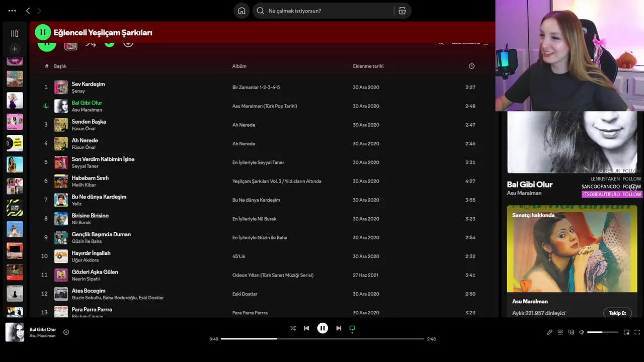This screenshot has height=362, width=644.
Task: Skip to the next track
Action: [339, 328]
